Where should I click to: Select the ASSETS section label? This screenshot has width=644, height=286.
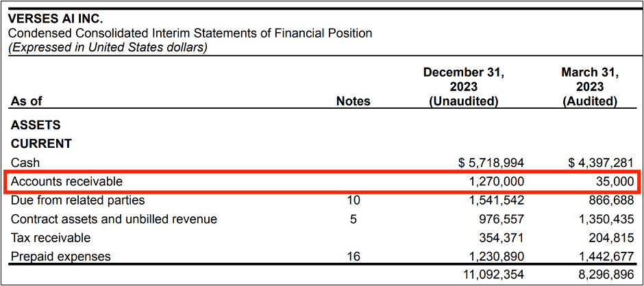(x=36, y=126)
